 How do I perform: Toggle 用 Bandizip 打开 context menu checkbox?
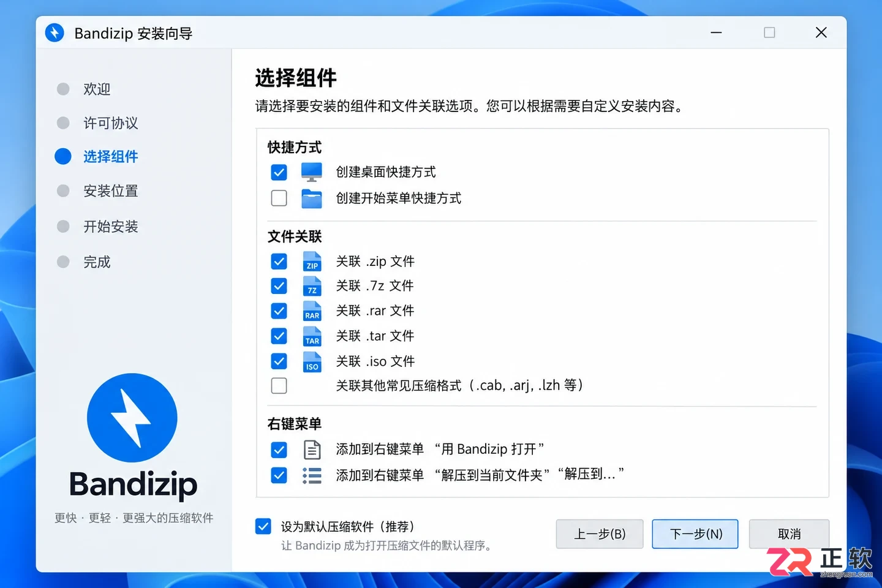tap(279, 450)
